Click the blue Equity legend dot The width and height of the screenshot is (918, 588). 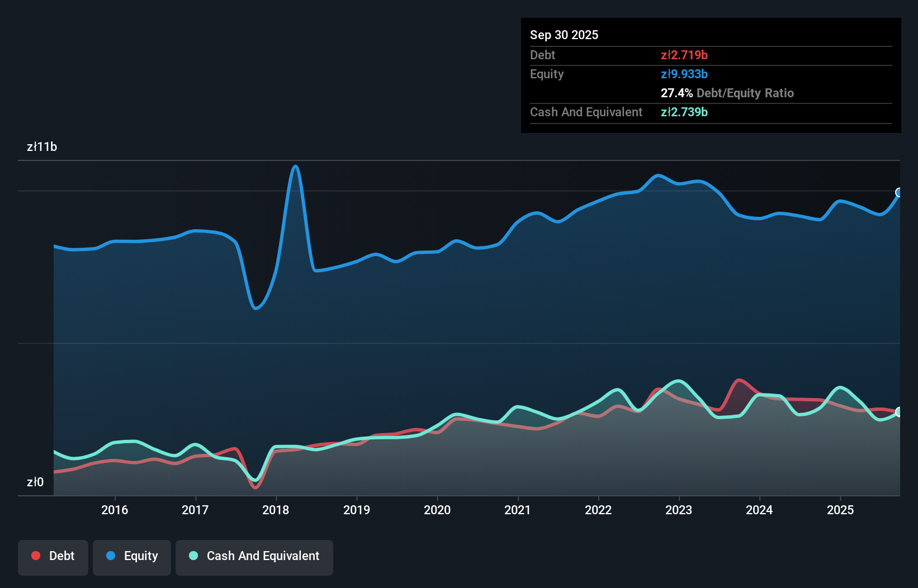click(111, 556)
